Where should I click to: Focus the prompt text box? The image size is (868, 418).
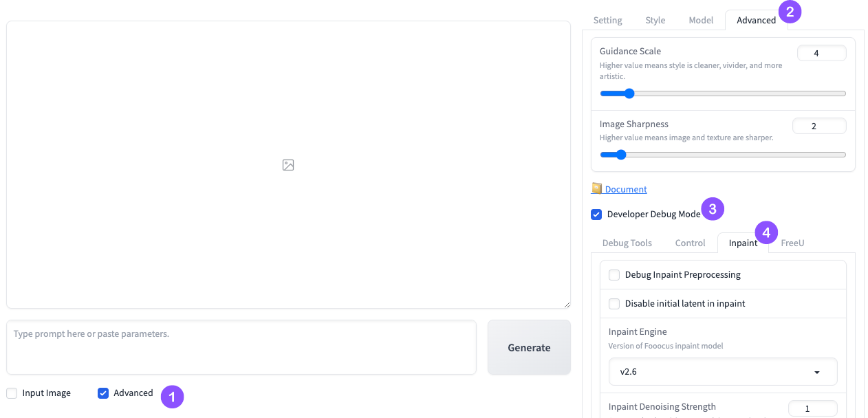(x=241, y=347)
